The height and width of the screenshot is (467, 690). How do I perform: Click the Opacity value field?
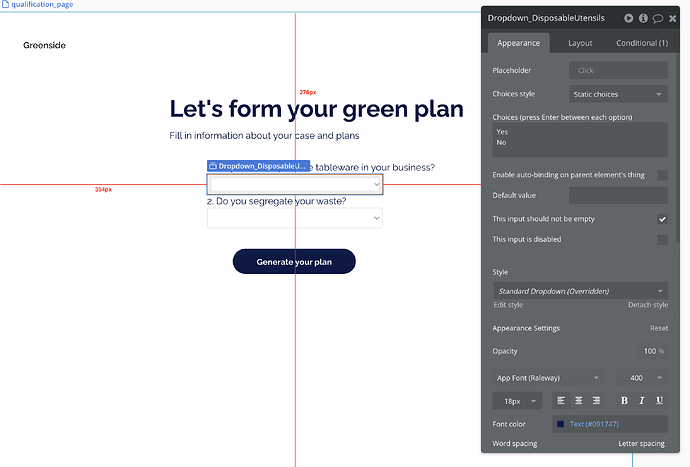(x=653, y=351)
